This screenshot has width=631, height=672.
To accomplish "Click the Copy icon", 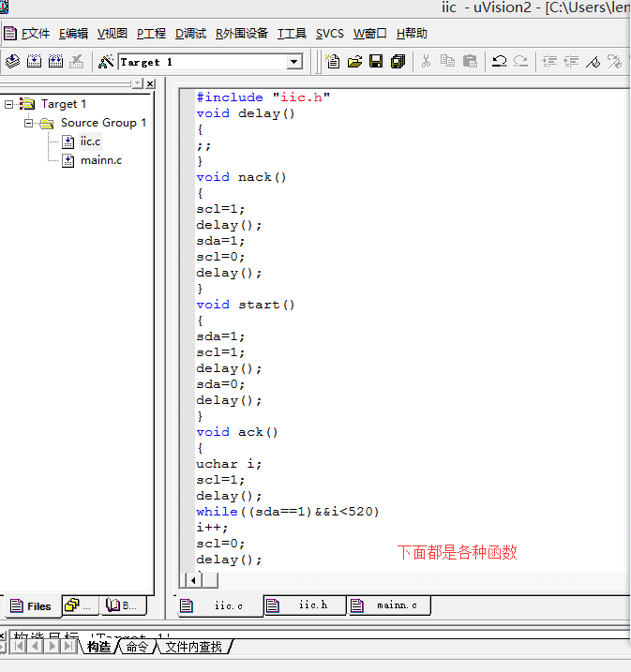I will click(x=447, y=61).
